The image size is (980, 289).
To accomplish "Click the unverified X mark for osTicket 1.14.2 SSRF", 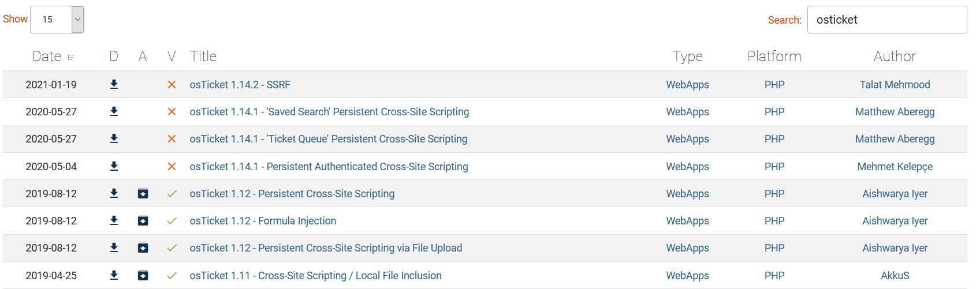I will [172, 85].
